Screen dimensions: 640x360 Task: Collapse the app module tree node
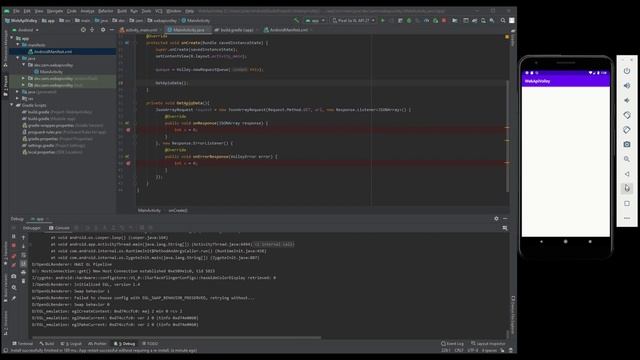(x=12, y=38)
